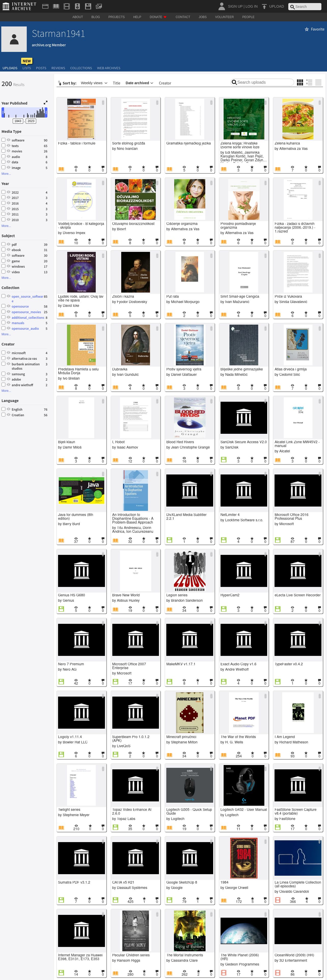Click the top bar Search field
The height and width of the screenshot is (980, 327).
(x=305, y=6)
